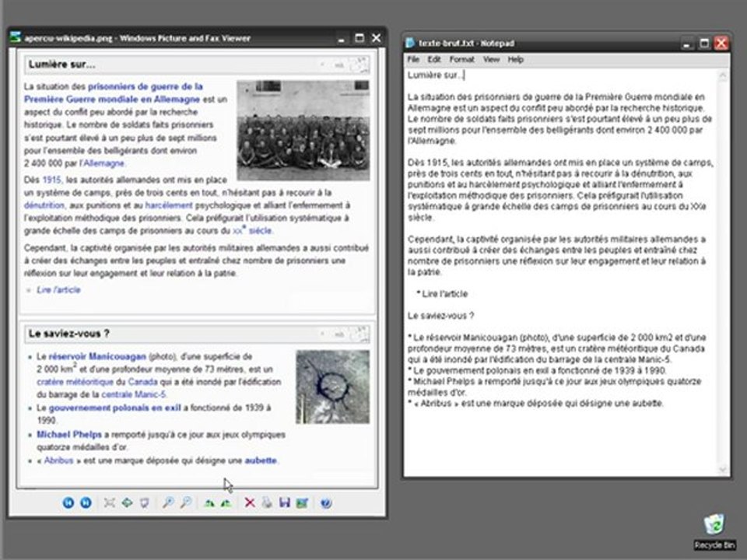The height and width of the screenshot is (560, 747).
Task: Click the 'Abribus' link text in viewer
Action: coord(58,460)
